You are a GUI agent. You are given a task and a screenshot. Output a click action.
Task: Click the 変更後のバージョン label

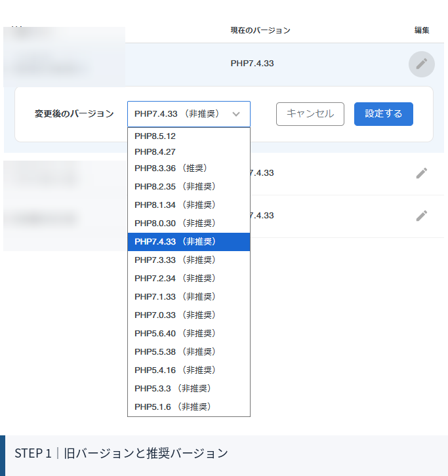74,114
